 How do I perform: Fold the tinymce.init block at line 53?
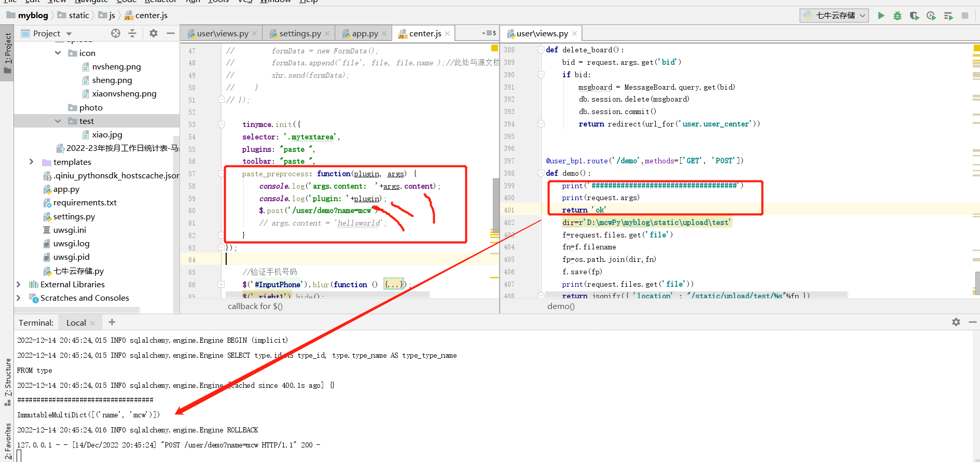point(222,124)
